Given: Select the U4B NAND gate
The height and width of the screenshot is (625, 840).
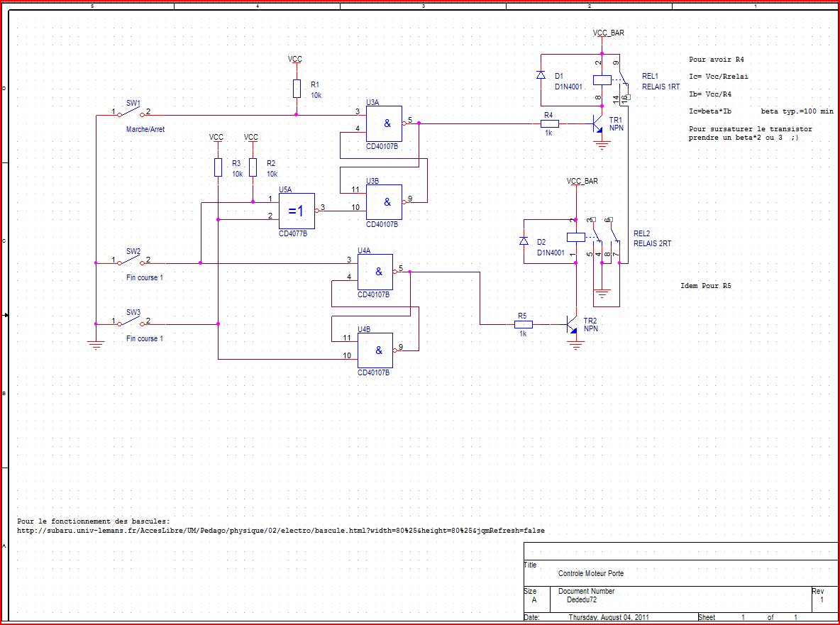Looking at the screenshot, I should point(375,350).
